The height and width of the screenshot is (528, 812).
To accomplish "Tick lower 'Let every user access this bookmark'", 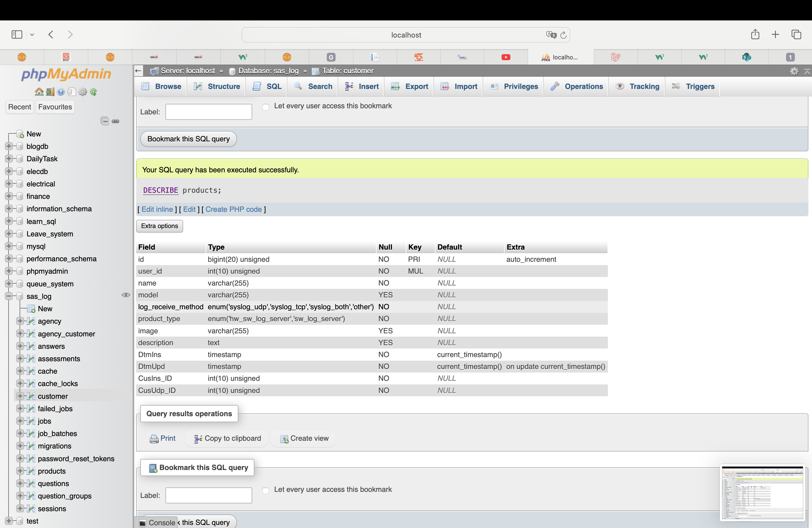I will coord(266,490).
